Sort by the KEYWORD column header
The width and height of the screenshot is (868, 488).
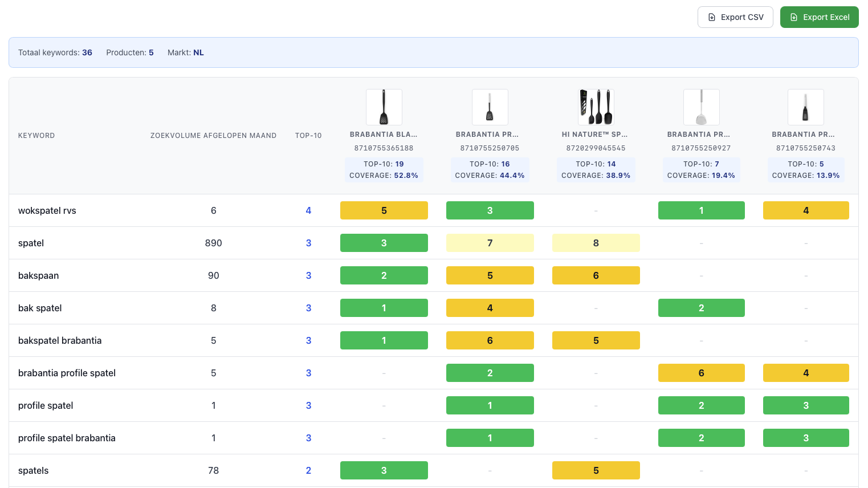click(36, 135)
